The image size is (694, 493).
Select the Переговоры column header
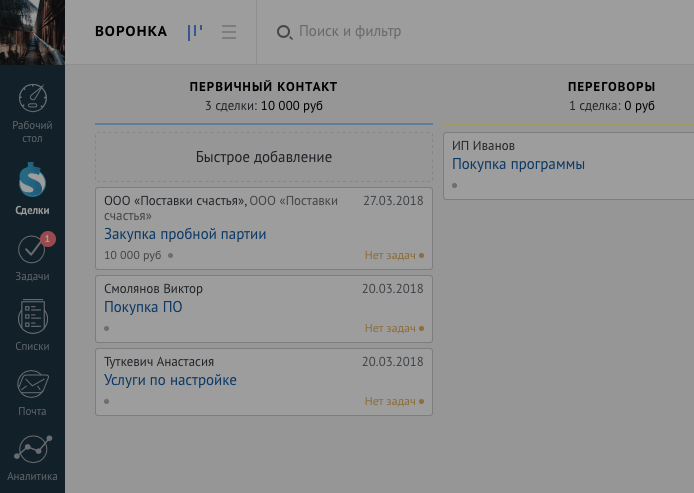(612, 87)
